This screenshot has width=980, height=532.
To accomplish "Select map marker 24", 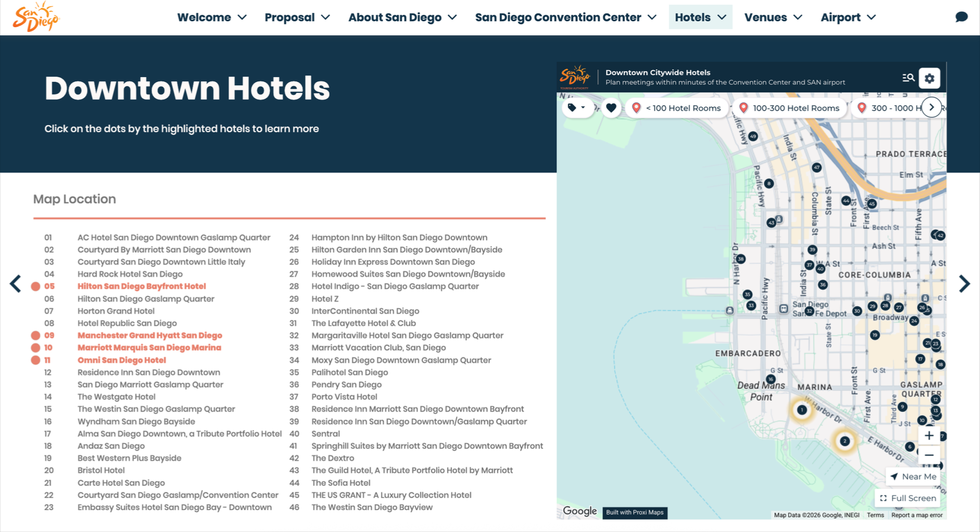I will 914,321.
